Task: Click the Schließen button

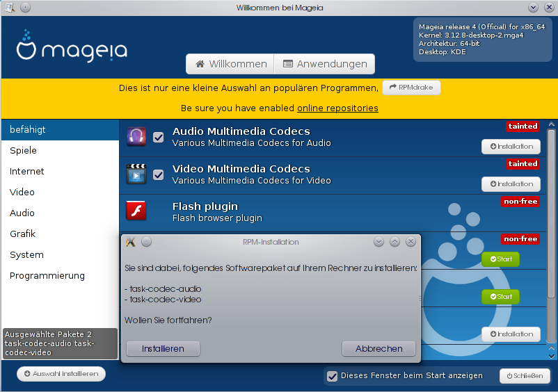Action: [x=525, y=376]
